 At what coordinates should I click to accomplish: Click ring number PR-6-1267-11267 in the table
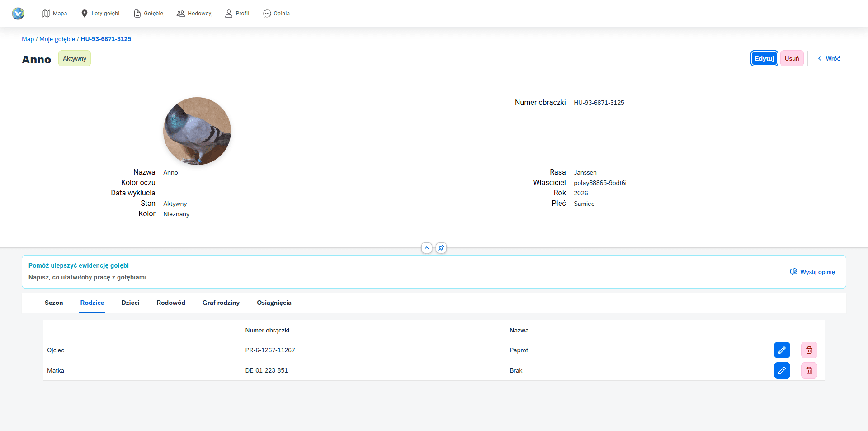pyautogui.click(x=270, y=350)
